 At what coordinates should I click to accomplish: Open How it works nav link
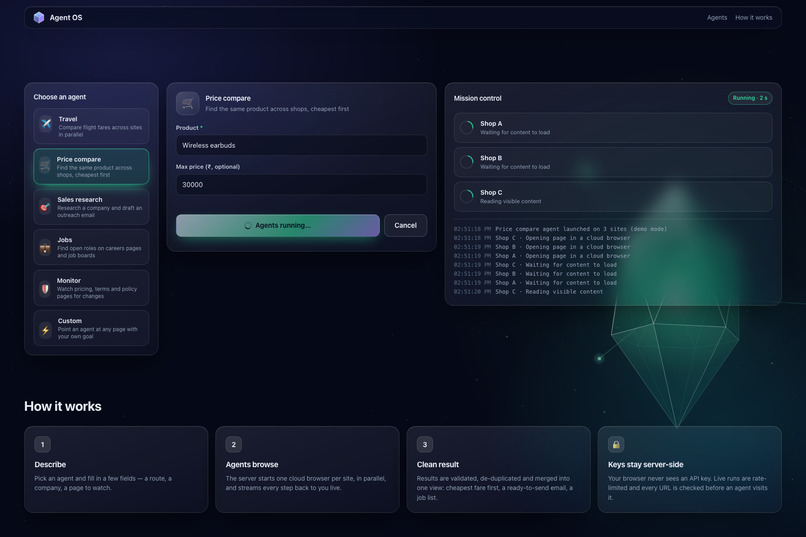(754, 17)
